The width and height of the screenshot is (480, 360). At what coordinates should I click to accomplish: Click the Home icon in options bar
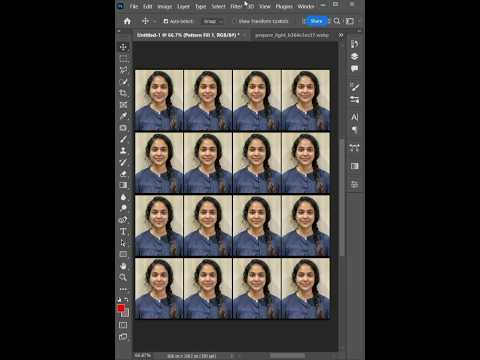127,21
